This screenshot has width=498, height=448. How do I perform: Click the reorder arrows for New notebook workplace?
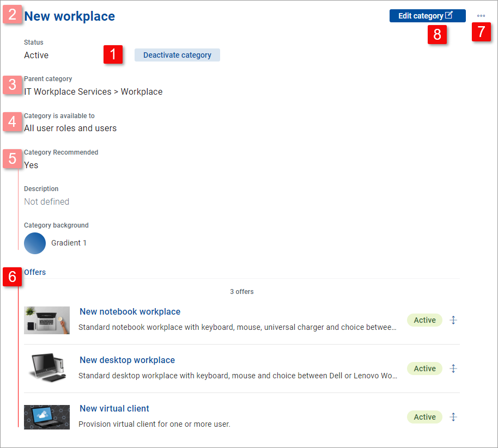click(x=453, y=320)
